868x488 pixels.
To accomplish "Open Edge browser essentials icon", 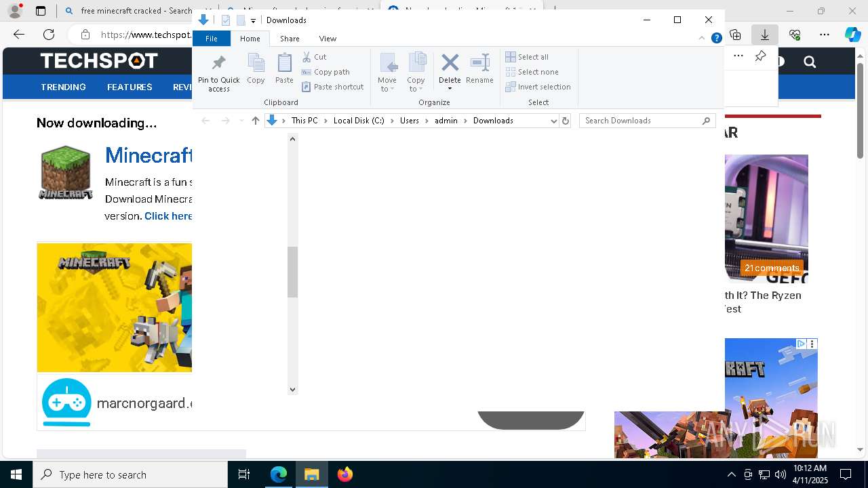I will point(795,35).
